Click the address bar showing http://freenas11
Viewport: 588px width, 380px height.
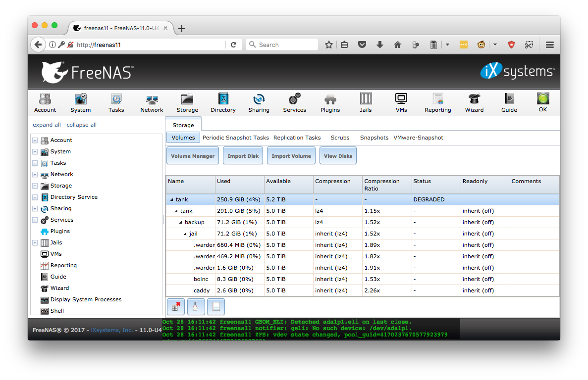(x=150, y=45)
